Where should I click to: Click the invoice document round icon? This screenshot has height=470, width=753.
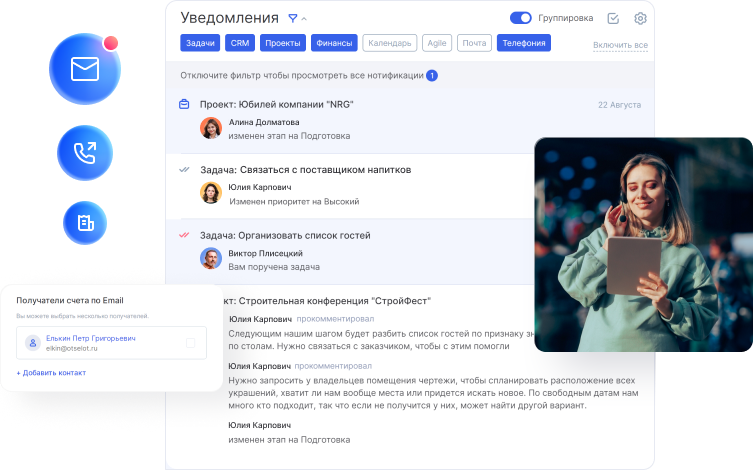tap(85, 223)
